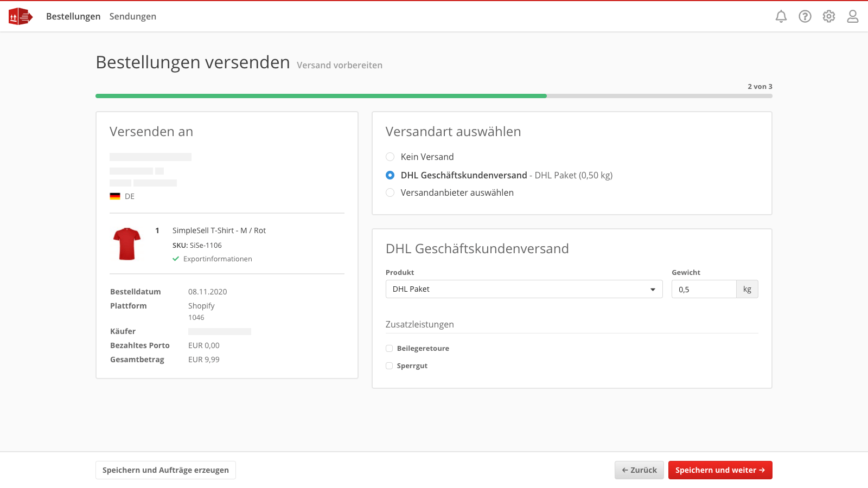Select the Kein Versand option

pos(390,157)
